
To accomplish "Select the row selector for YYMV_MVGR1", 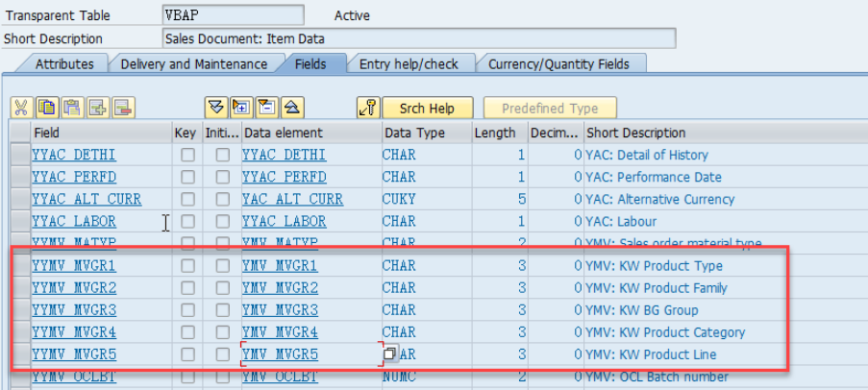I will 20,265.
